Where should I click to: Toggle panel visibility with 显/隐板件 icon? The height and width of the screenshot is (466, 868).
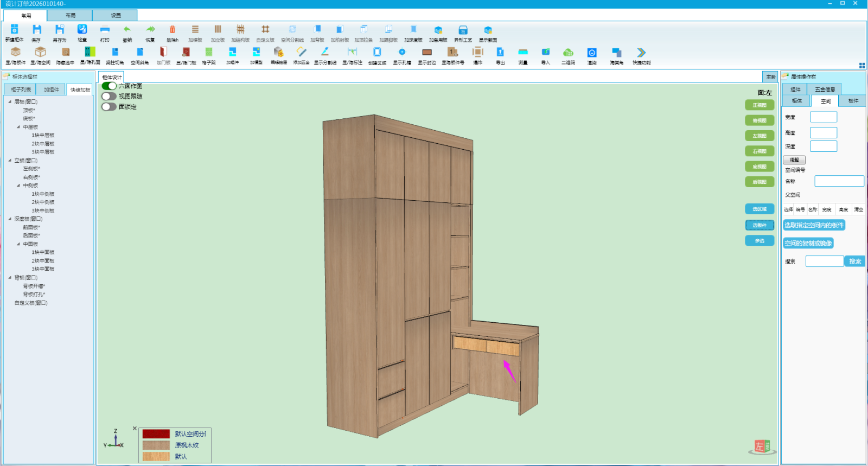click(x=15, y=52)
